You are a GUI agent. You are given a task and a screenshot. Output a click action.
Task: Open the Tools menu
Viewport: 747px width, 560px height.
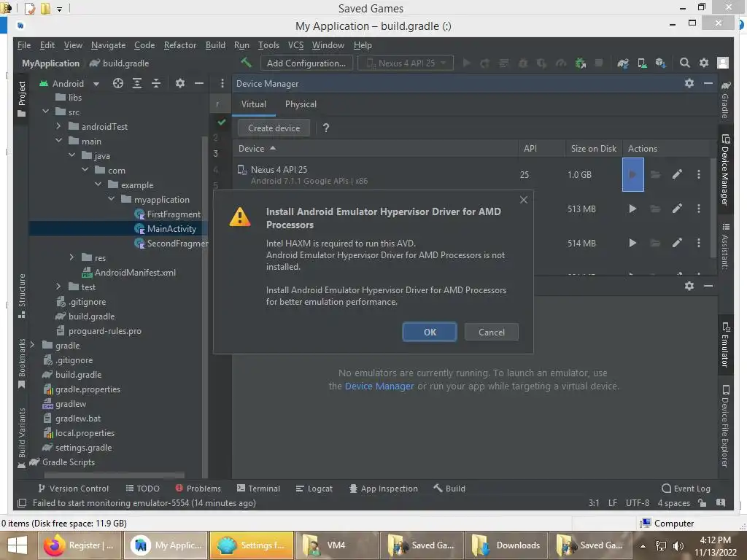[x=268, y=45]
